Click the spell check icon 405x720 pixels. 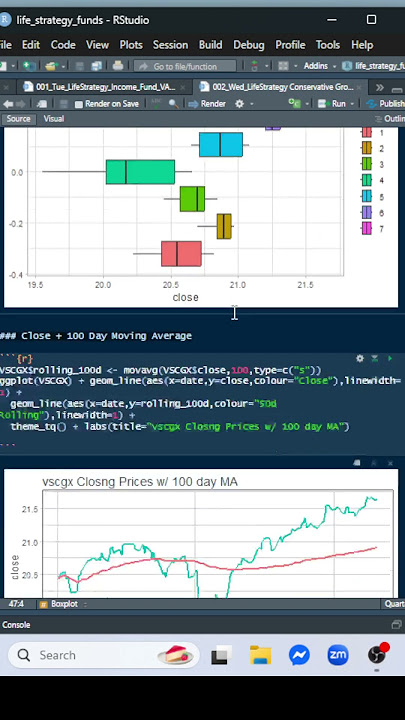pos(158,104)
